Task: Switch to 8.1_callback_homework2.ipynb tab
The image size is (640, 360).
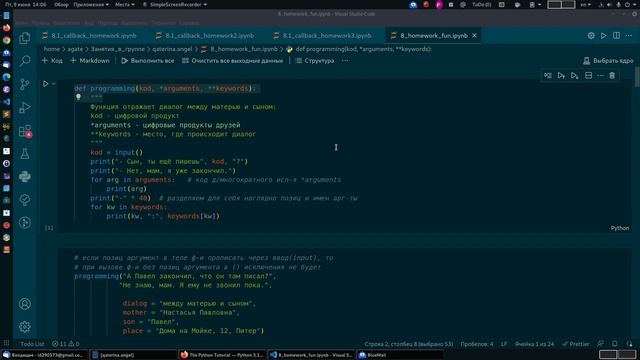Action: point(205,36)
